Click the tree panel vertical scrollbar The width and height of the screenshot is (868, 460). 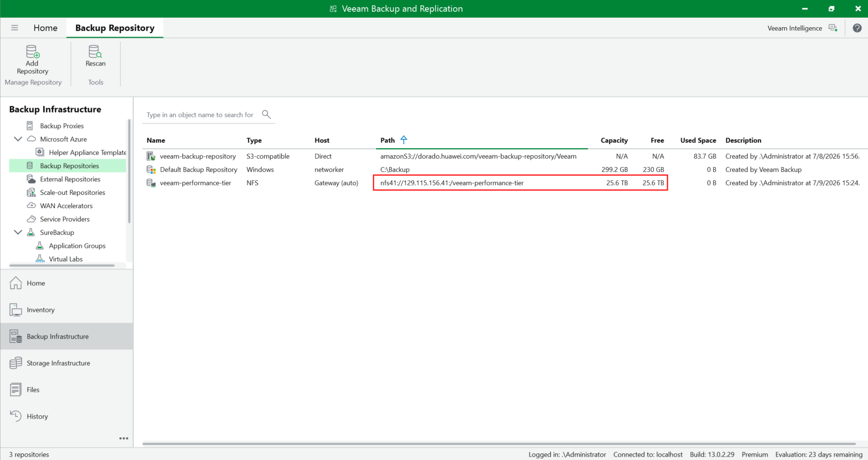click(129, 172)
